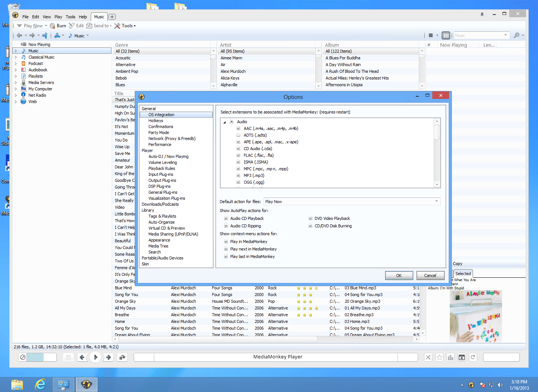Enable the ADTS (.adts) extension checkbox
538x392 pixels.
pos(238,135)
